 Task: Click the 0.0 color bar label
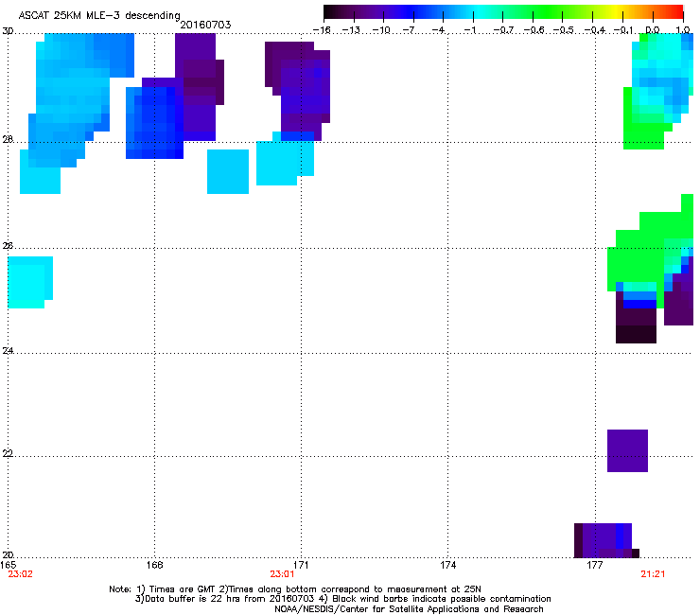pos(653,30)
